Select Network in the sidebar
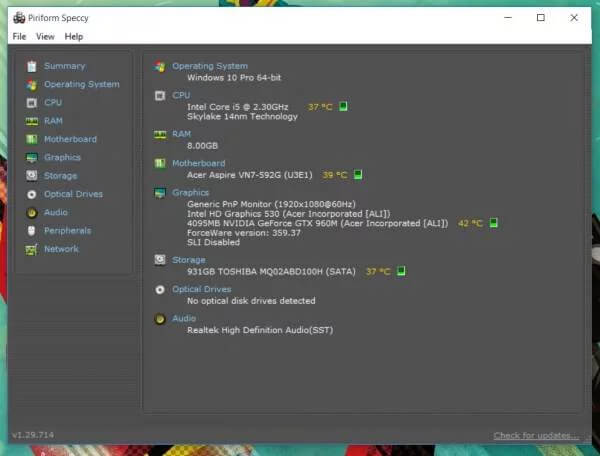This screenshot has width=600, height=456. [x=61, y=249]
